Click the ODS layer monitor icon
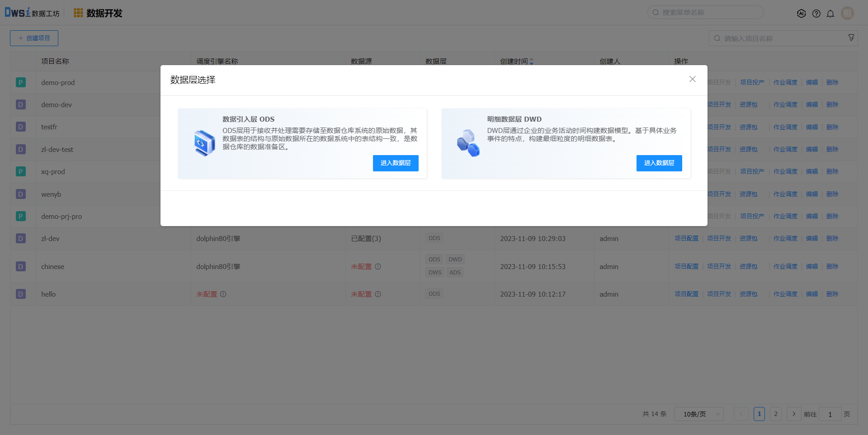Image resolution: width=868 pixels, height=435 pixels. pyautogui.click(x=204, y=143)
